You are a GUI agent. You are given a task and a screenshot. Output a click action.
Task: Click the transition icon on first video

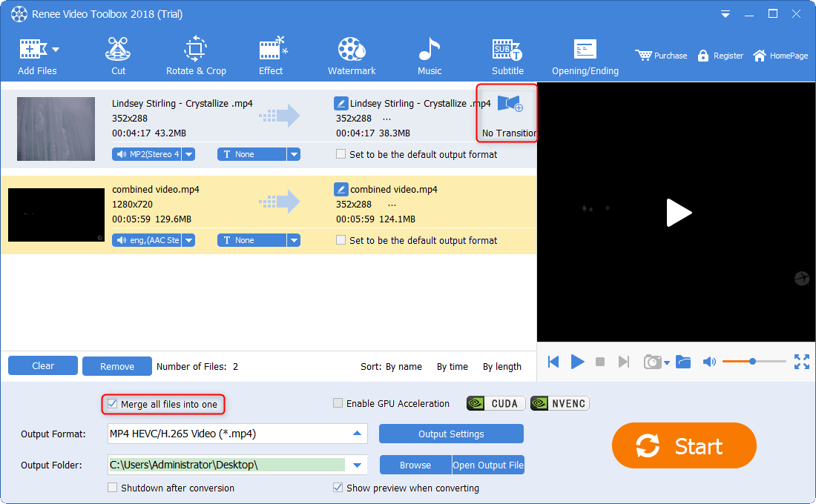510,104
